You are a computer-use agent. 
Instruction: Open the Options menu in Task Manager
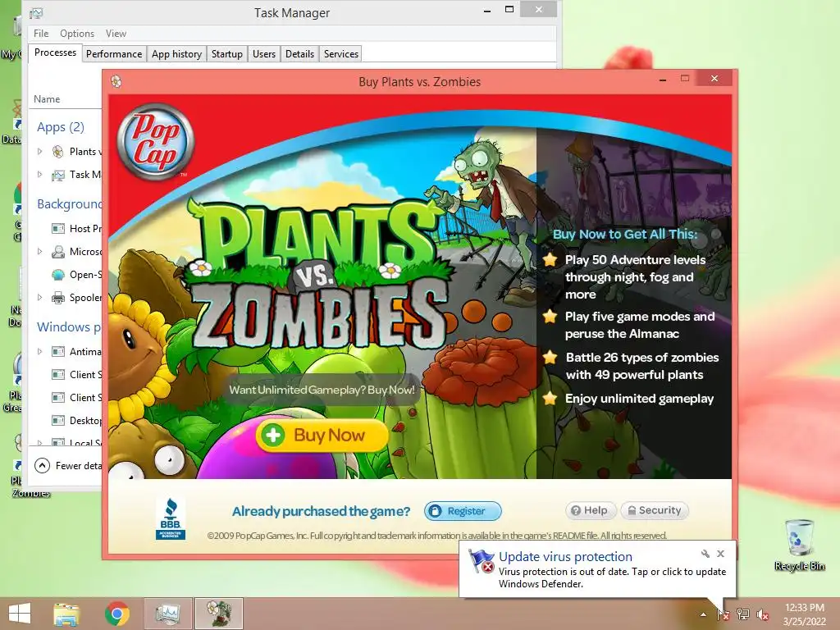(x=76, y=33)
